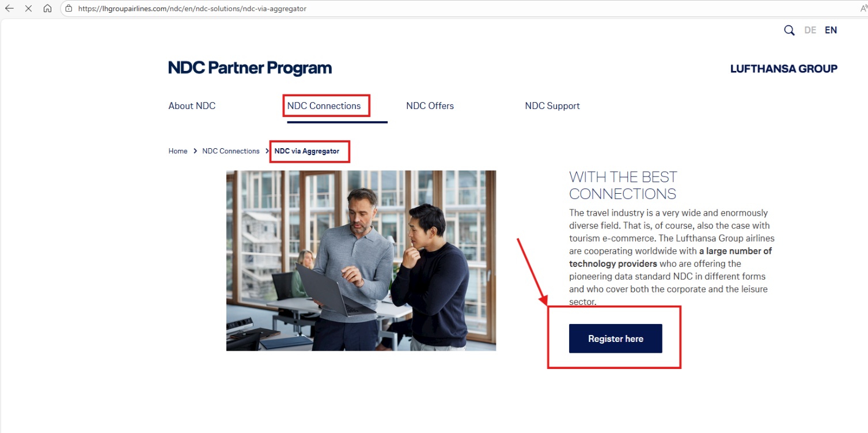Click the NDC Partner Program logo
The width and height of the screenshot is (868, 433).
[x=250, y=68]
